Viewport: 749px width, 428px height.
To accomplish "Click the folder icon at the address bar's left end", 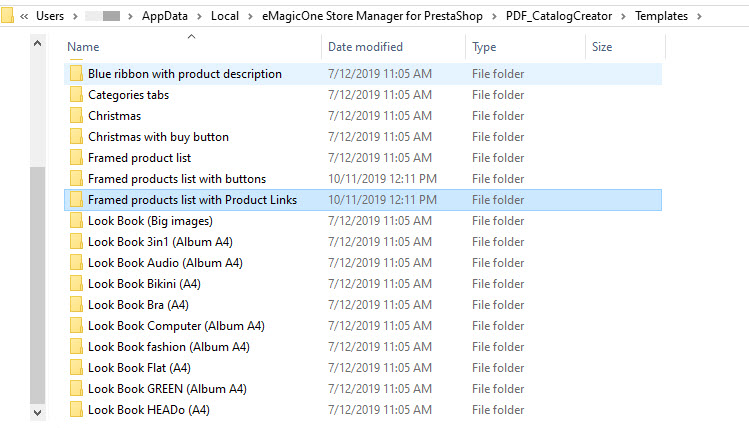I will tap(7, 16).
